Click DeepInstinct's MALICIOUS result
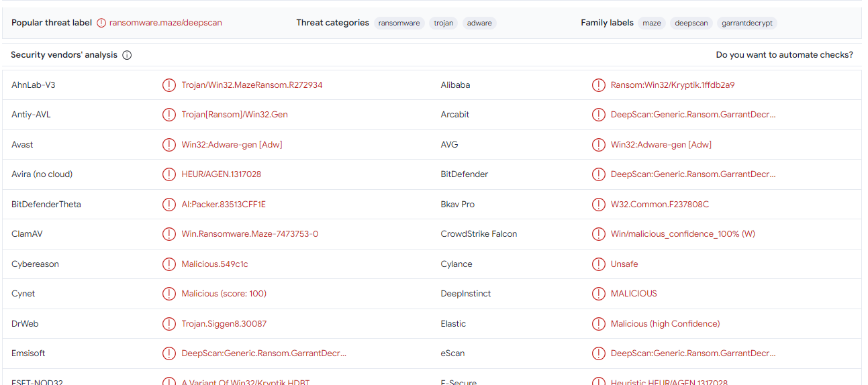 pos(634,294)
